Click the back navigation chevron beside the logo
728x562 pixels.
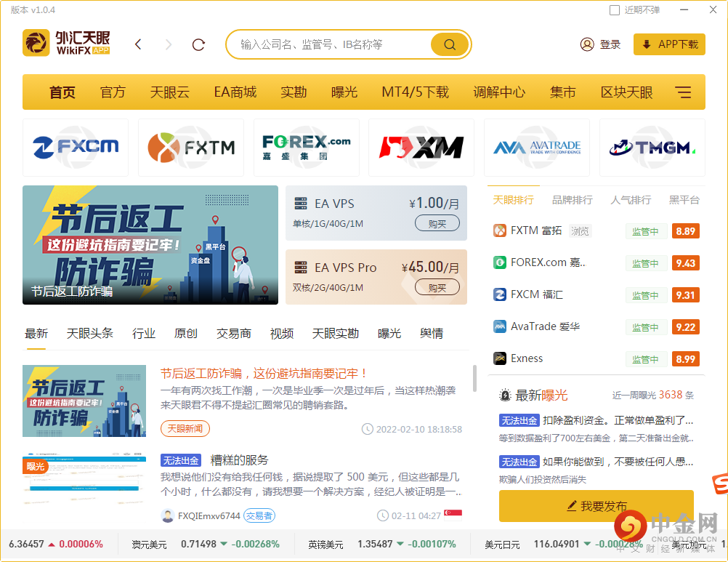click(x=138, y=44)
